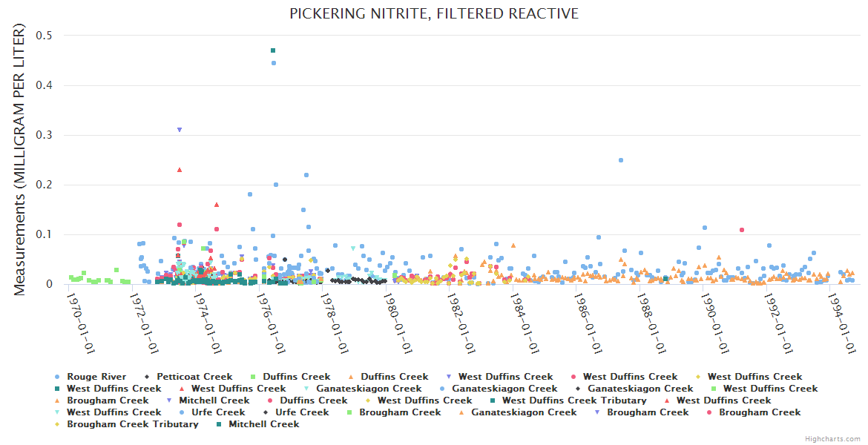
Task: Click the black diamond icon beside Petticoat Creek
Action: point(147,377)
